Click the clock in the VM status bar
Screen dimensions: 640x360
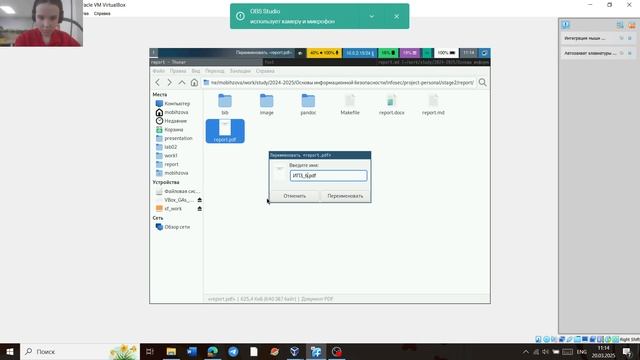coord(469,53)
